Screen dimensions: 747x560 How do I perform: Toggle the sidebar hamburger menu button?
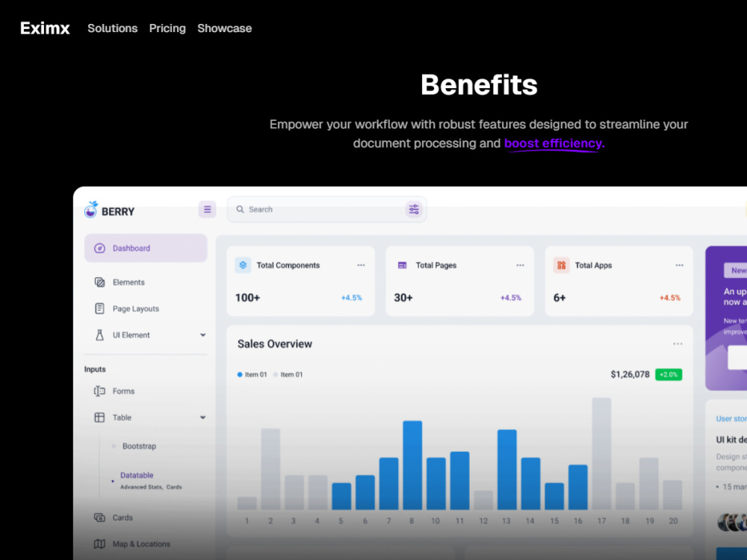(207, 209)
